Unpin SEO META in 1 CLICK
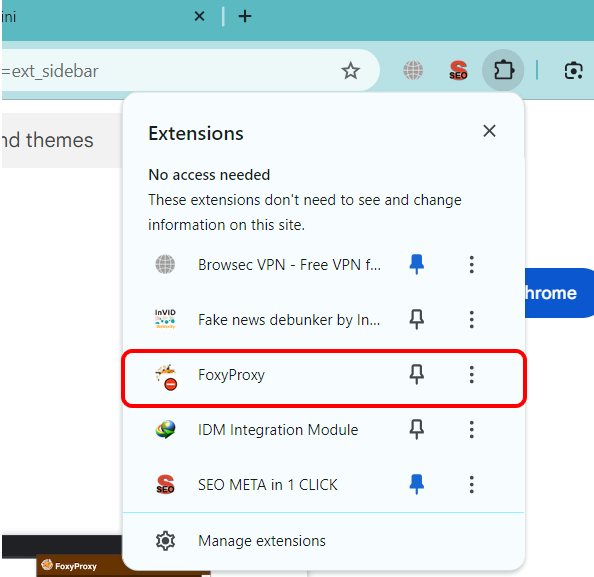 point(416,484)
